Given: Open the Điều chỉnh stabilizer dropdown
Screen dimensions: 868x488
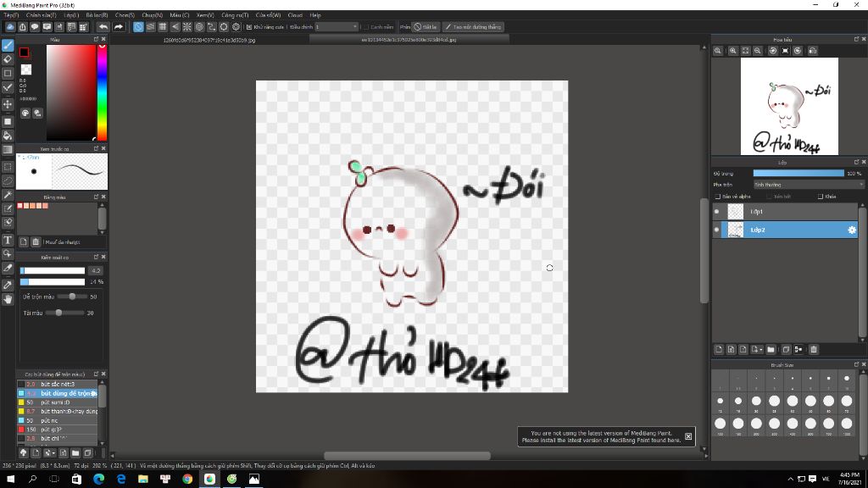Looking at the screenshot, I should click(x=337, y=27).
